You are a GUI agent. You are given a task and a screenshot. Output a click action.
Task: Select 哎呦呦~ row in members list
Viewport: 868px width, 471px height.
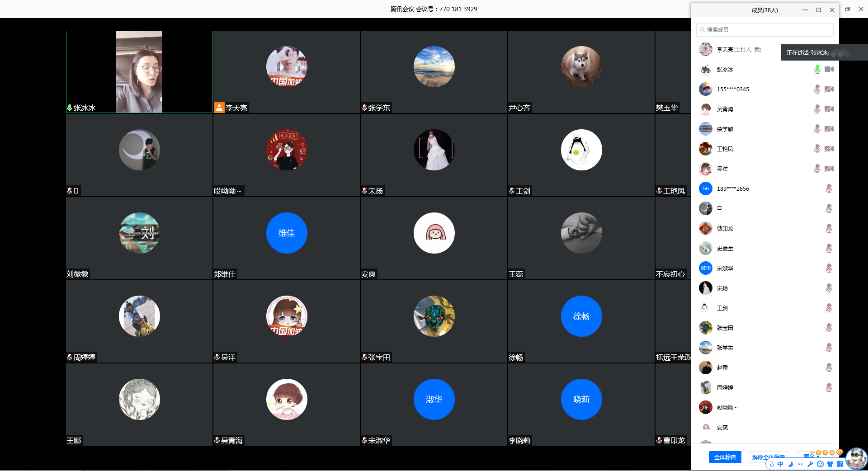[x=764, y=407]
